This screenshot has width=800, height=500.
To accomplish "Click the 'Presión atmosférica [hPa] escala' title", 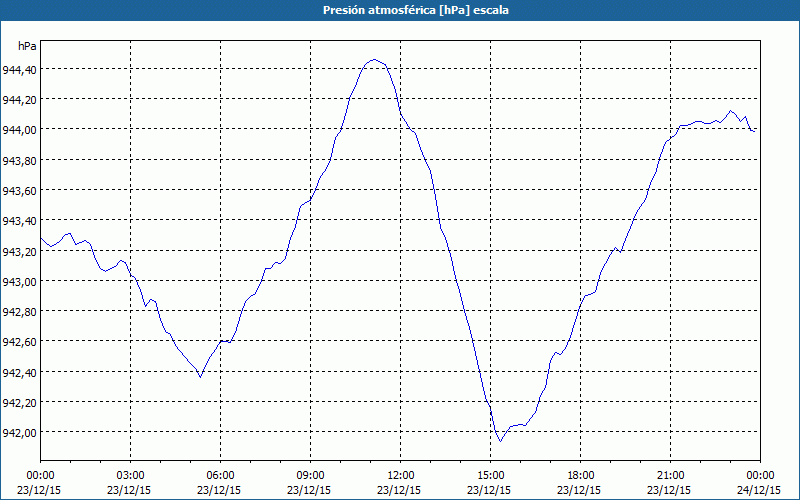I will pos(415,10).
